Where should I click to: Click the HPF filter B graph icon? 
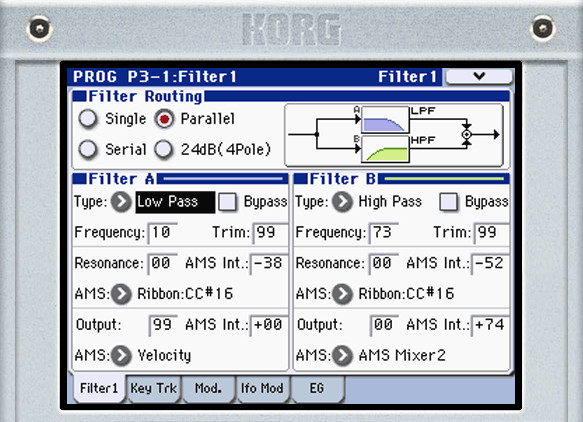(385, 149)
